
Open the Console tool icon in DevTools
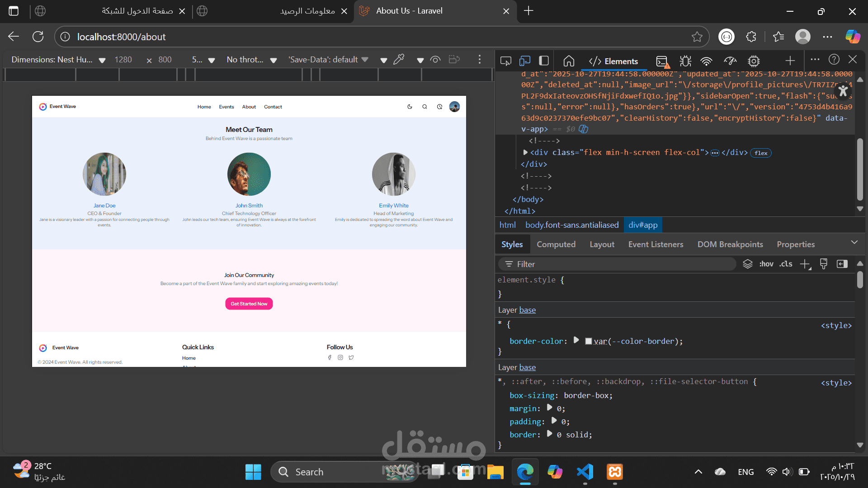point(662,61)
